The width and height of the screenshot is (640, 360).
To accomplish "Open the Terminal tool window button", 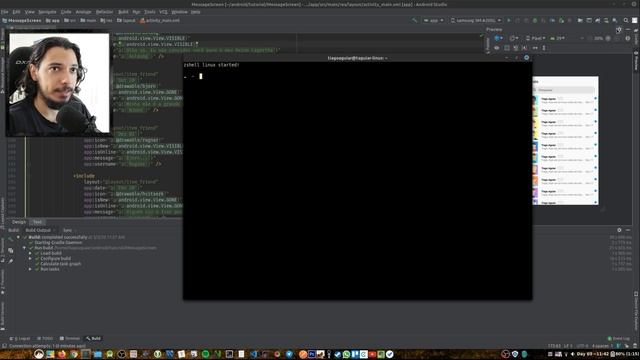I will (x=70, y=338).
